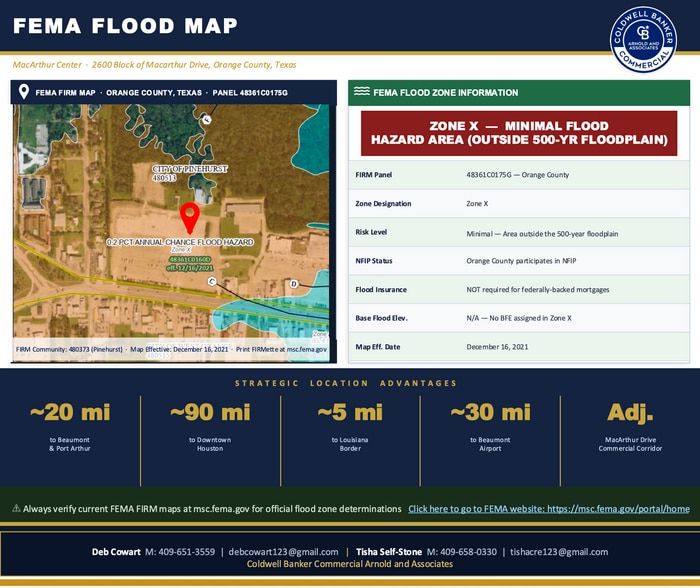
Task: Select the Flood Insurance table row
Action: click(x=519, y=290)
